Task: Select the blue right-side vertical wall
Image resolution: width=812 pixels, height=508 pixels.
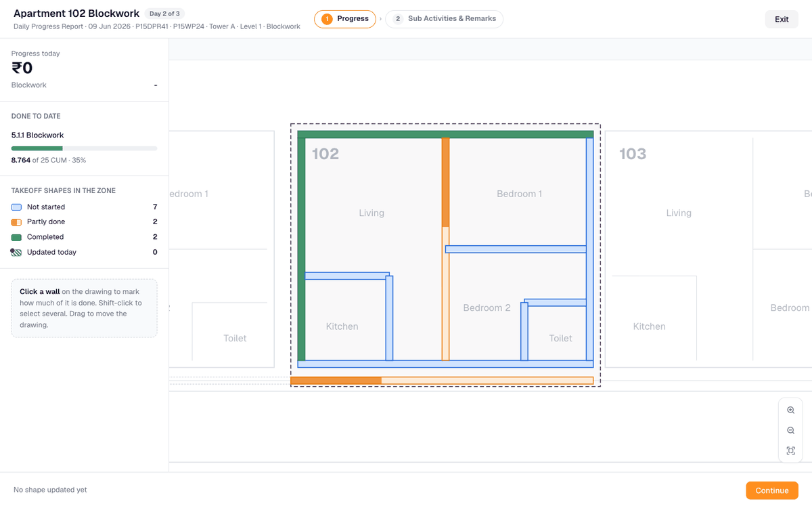Action: coord(589,249)
